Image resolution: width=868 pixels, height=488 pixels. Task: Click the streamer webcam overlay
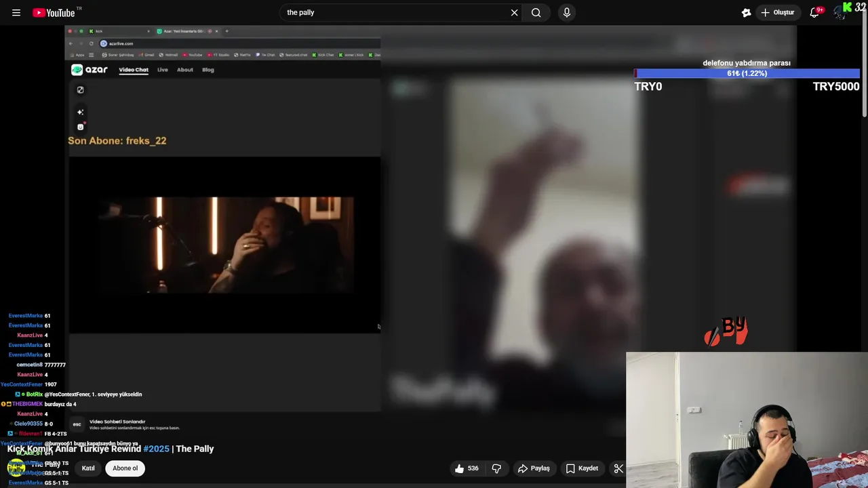747,420
